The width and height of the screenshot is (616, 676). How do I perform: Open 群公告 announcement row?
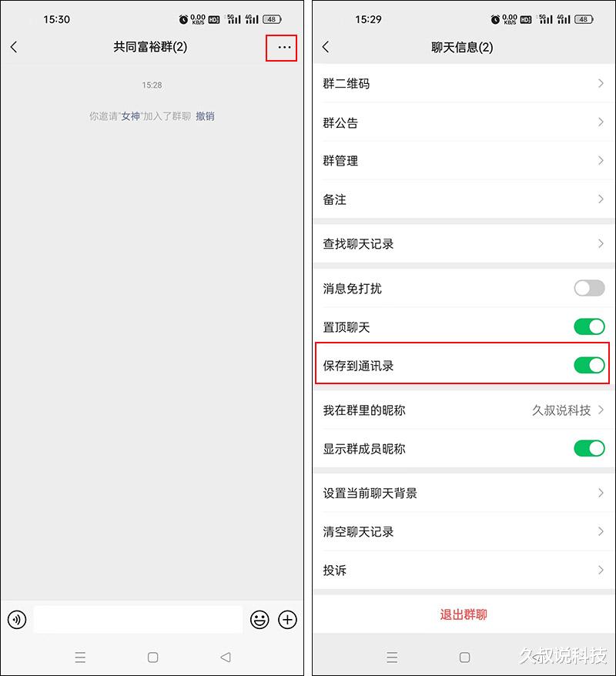[x=464, y=122]
